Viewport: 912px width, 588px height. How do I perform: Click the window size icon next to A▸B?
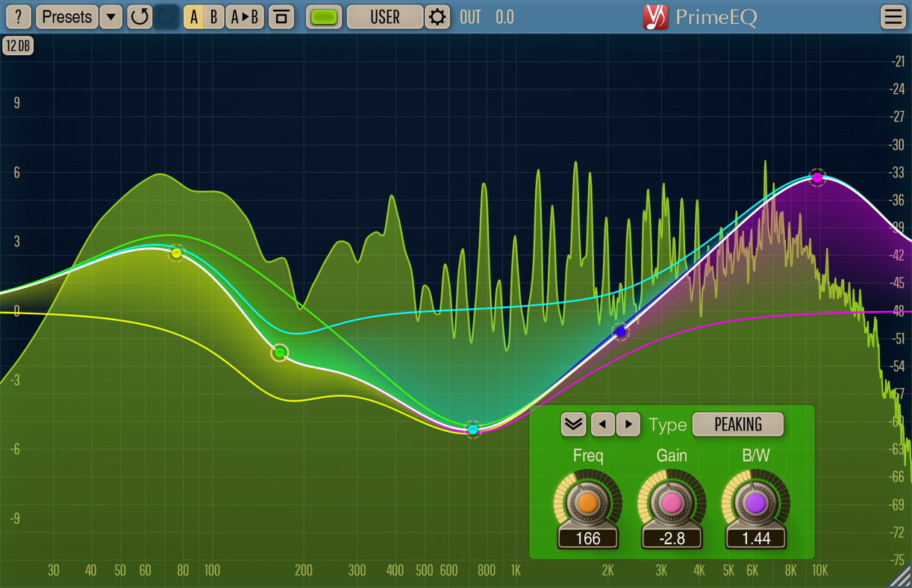[x=281, y=16]
